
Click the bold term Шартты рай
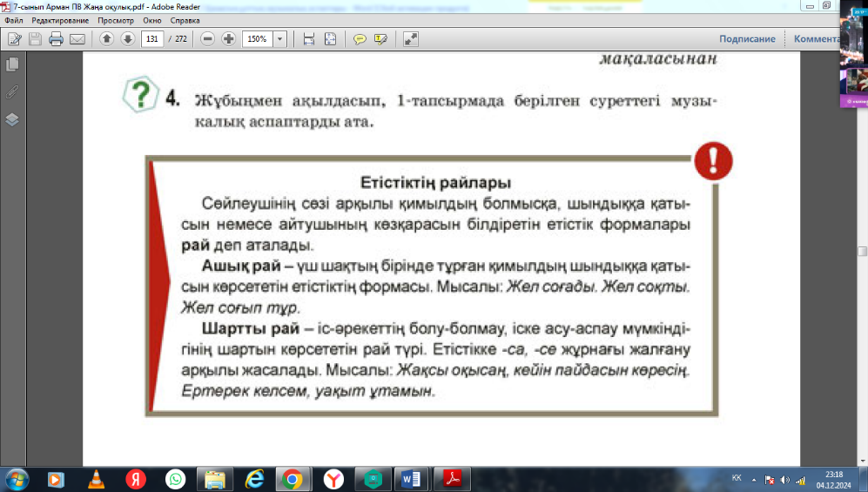coord(250,329)
